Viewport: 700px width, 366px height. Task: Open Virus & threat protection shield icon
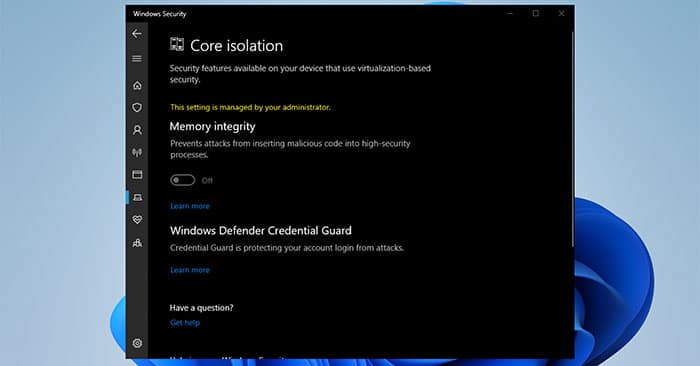137,108
